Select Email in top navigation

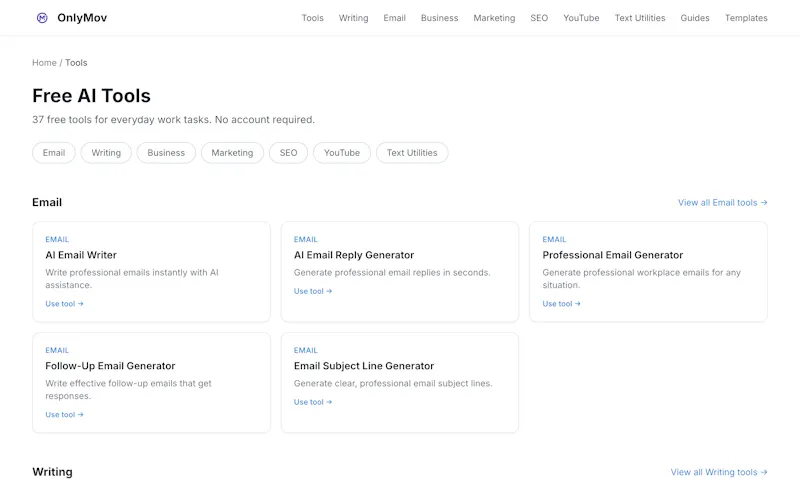[x=394, y=18]
